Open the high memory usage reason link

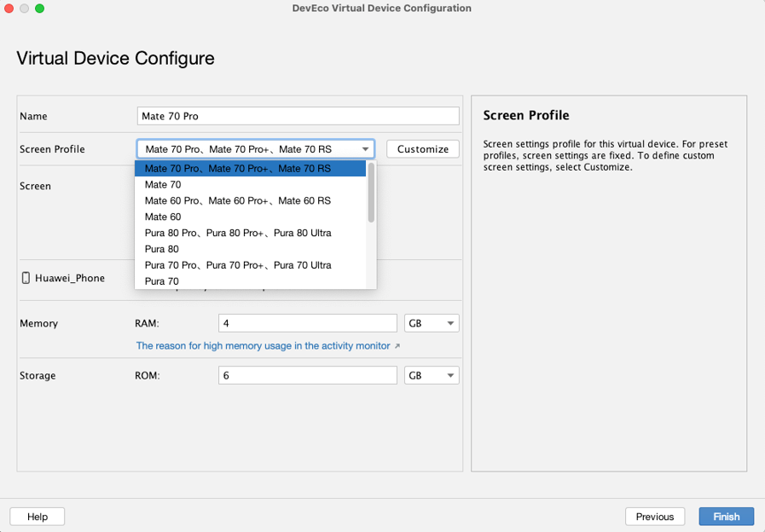coord(263,346)
